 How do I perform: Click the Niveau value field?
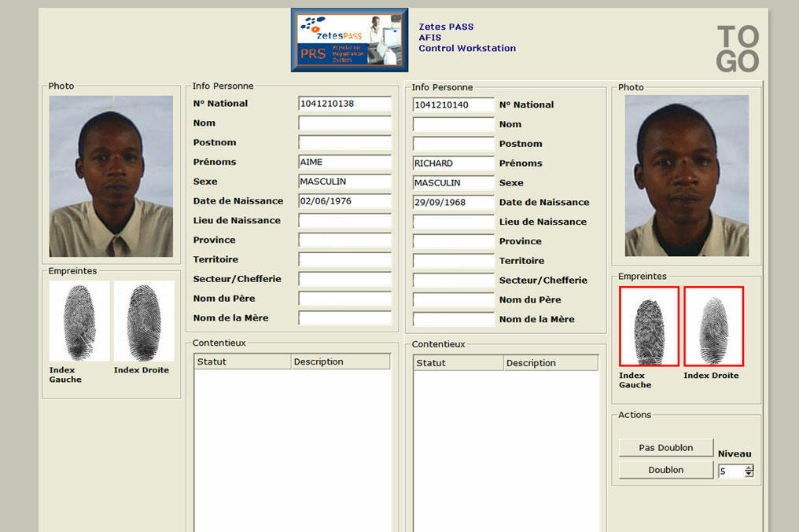(730, 471)
